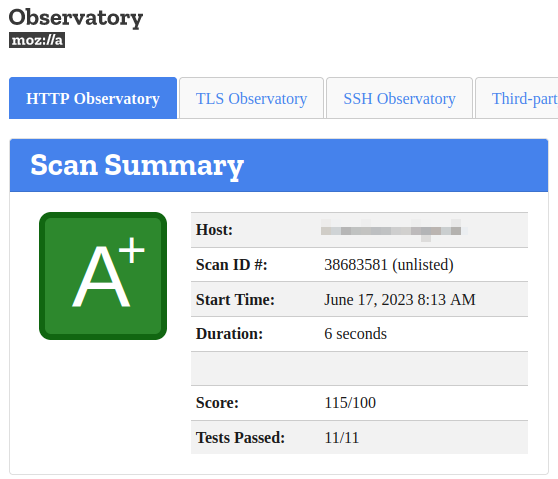Click the Score value 115/100
Viewport: 558px width, 479px height.
[x=350, y=403]
